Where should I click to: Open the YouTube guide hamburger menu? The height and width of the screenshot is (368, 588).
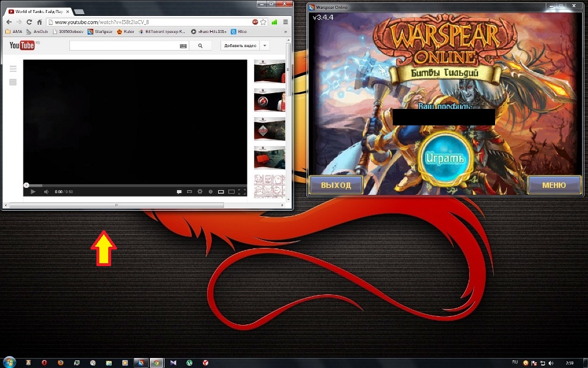(13, 69)
